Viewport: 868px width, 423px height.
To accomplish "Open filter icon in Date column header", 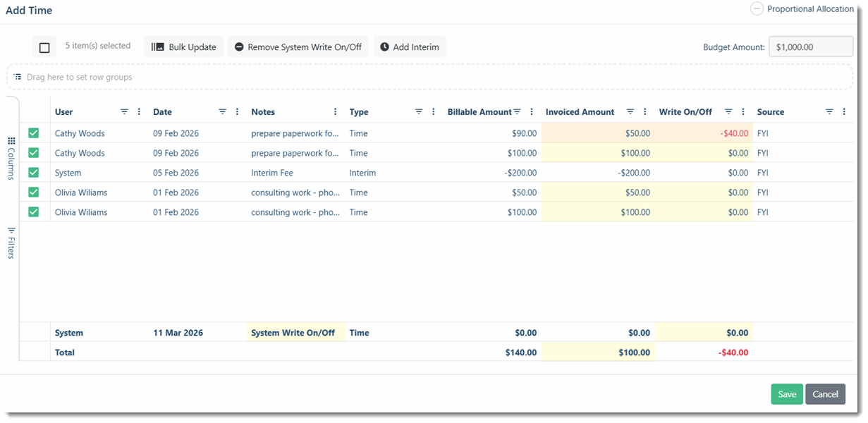I will point(222,112).
